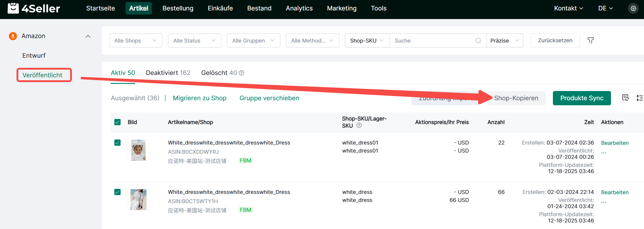The height and width of the screenshot is (229, 644).
Task: Click the row height adjustment icon
Action: point(639,98)
